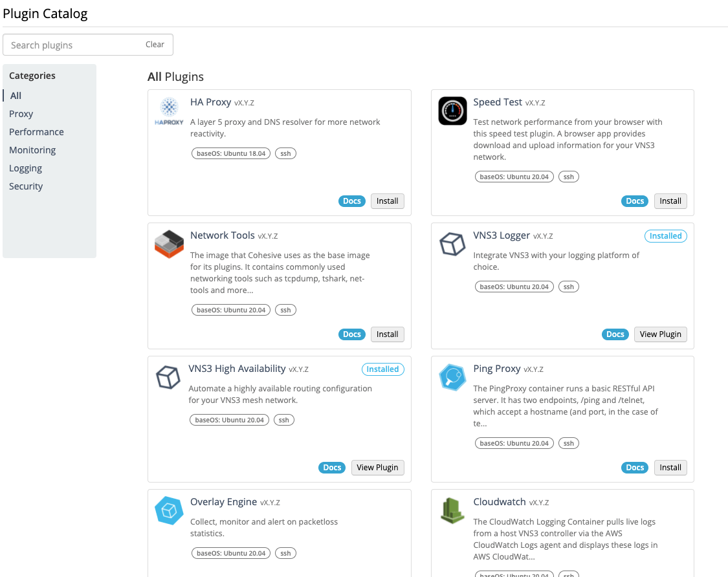Click the Ping Proxy plugin title
Viewport: 728px width, 577px height.
[x=497, y=369]
